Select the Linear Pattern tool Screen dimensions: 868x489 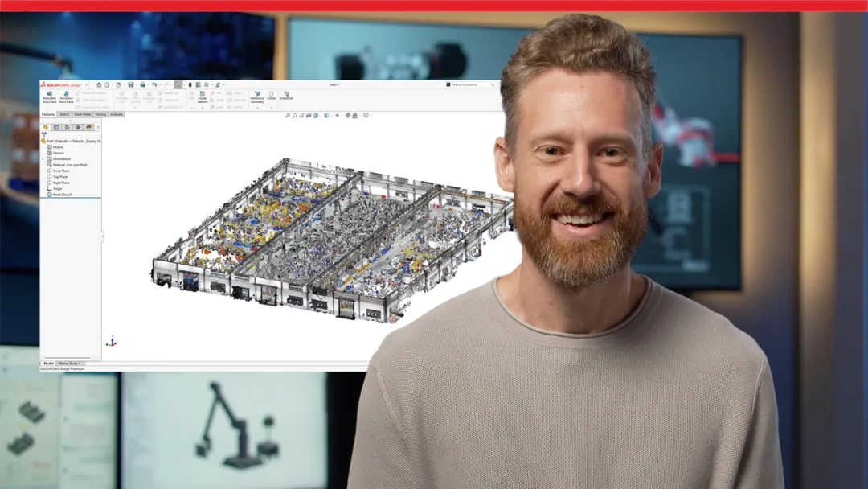click(x=203, y=97)
